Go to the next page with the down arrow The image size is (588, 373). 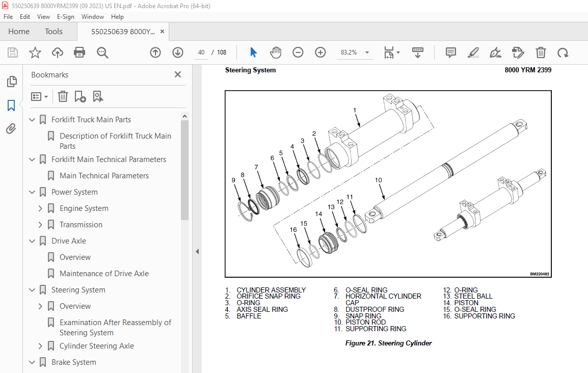pyautogui.click(x=178, y=52)
